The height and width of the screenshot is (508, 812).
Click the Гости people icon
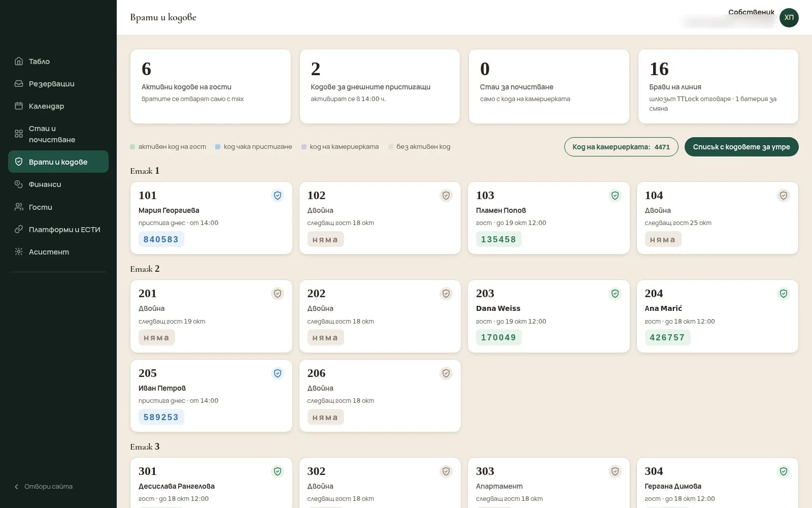(19, 207)
